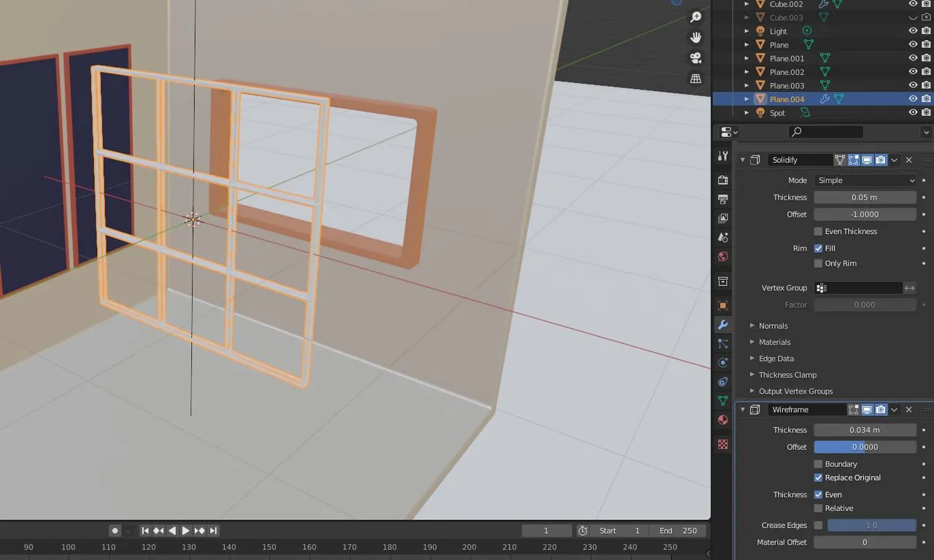Click the pan view hand icon
Image resolution: width=934 pixels, height=560 pixels.
tap(696, 37)
